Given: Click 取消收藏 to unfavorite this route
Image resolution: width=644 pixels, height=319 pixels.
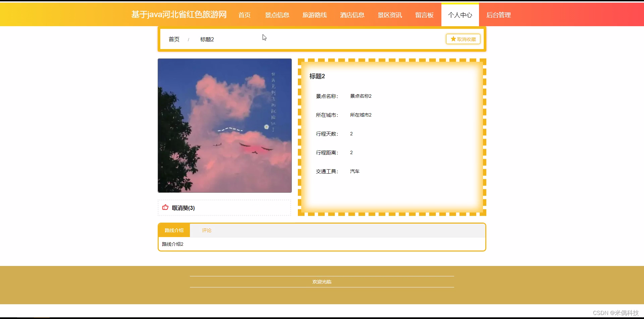Looking at the screenshot, I should 463,39.
